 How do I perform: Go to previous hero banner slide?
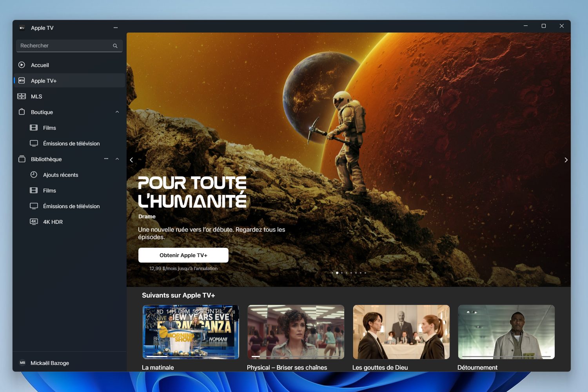pyautogui.click(x=131, y=160)
